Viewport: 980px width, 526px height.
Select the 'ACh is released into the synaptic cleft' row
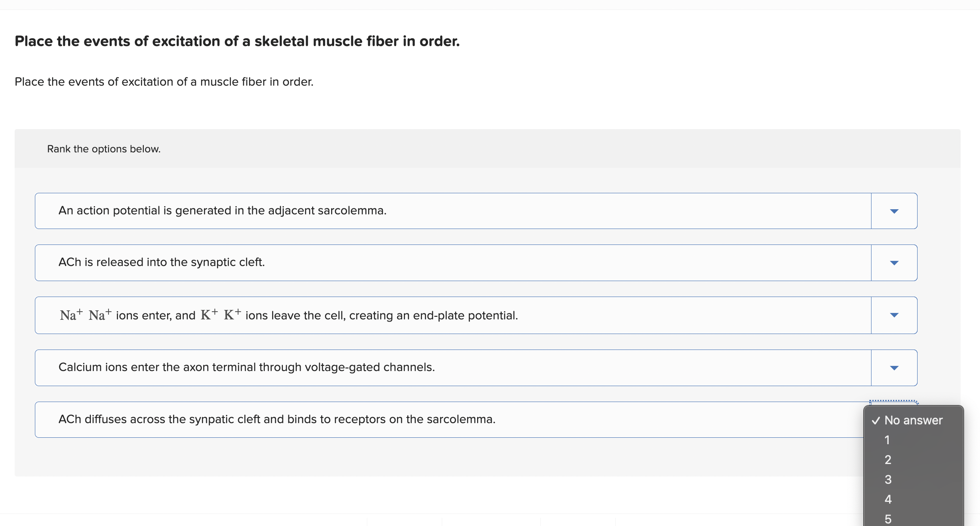point(161,263)
